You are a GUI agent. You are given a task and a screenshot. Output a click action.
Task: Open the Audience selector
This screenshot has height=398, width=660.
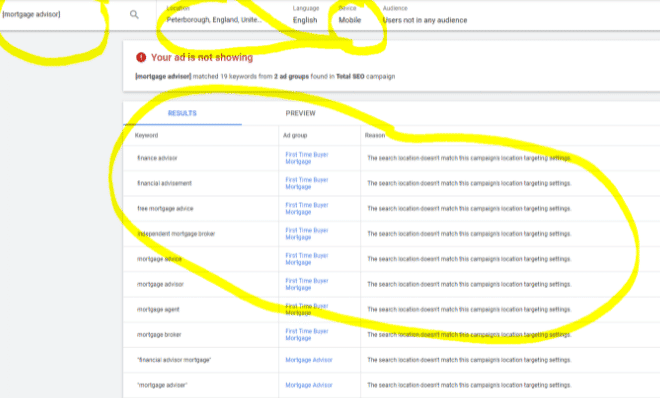pos(425,15)
